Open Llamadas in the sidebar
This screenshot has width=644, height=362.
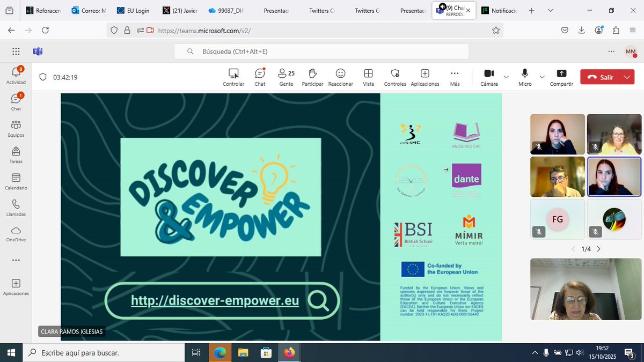16,208
